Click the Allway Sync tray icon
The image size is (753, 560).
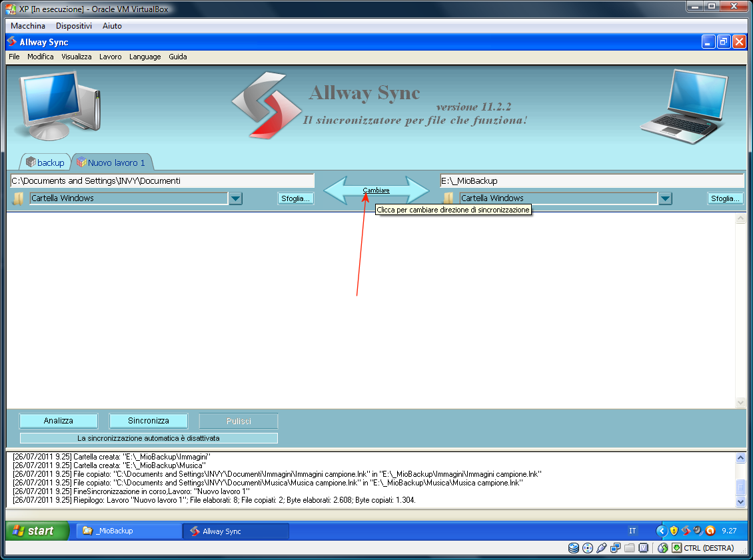click(686, 531)
